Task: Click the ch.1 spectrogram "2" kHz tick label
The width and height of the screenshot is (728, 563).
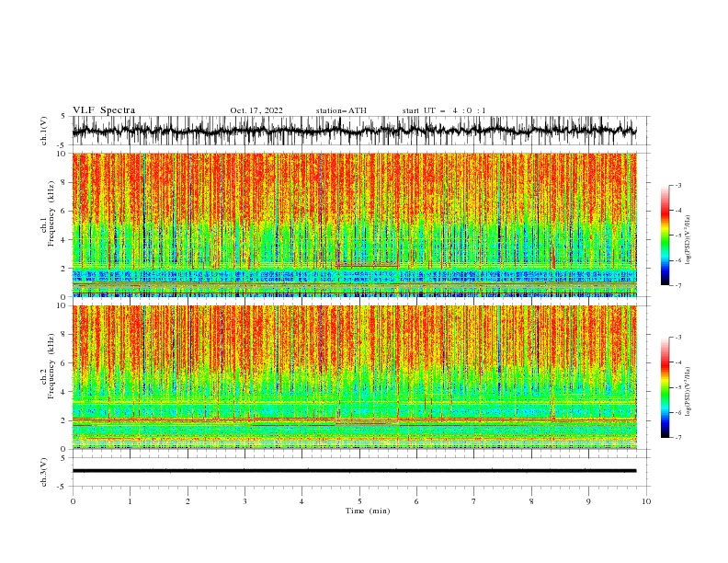Action: click(x=64, y=269)
